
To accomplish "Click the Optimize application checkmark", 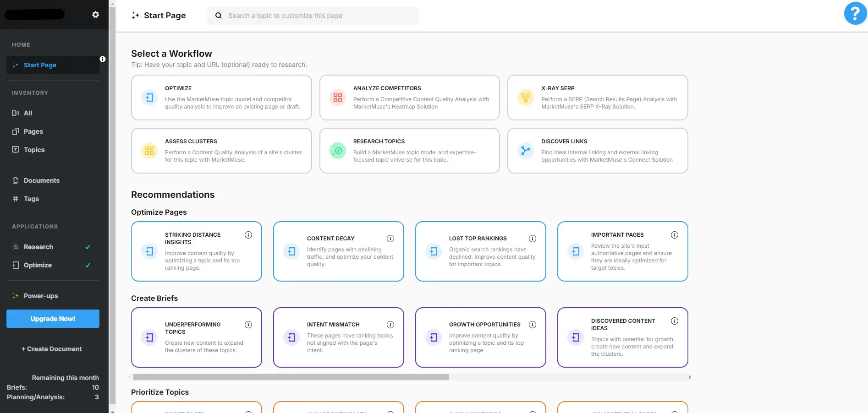I will [88, 266].
